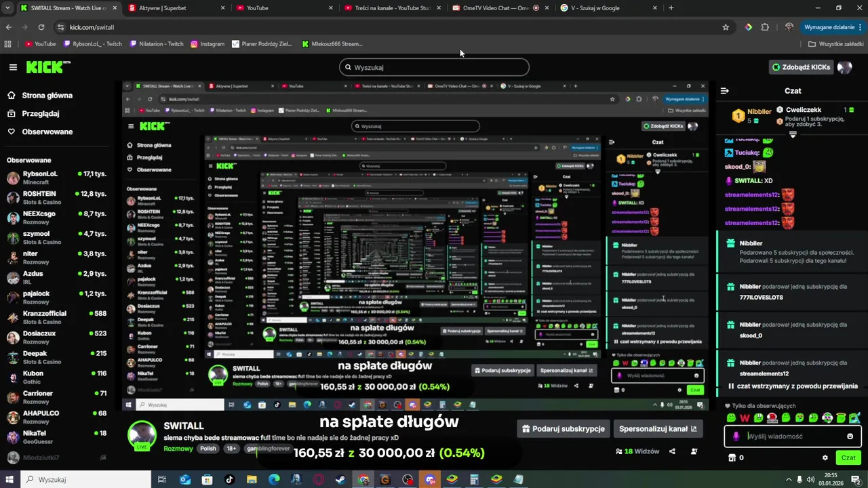Switch to the YouTube Studio tab
Image resolution: width=868 pixels, height=488 pixels.
tap(392, 8)
